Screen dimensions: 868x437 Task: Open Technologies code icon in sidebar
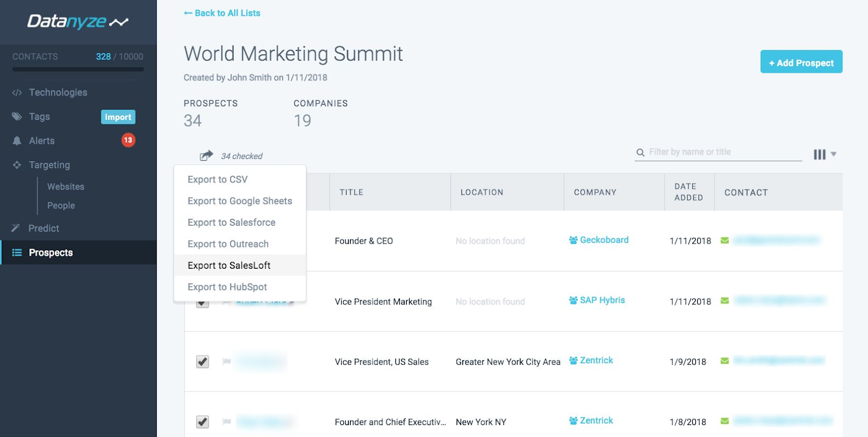(17, 93)
